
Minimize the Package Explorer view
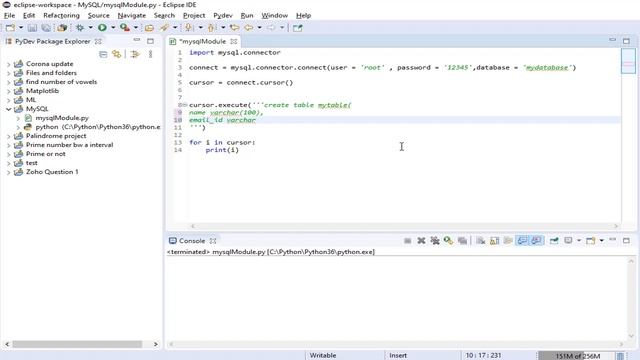pyautogui.click(x=136, y=40)
